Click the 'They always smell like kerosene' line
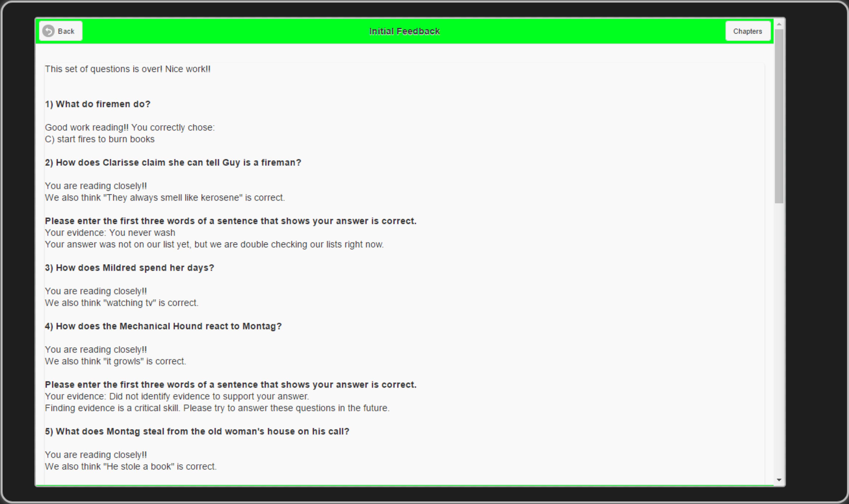The image size is (849, 504). [165, 197]
